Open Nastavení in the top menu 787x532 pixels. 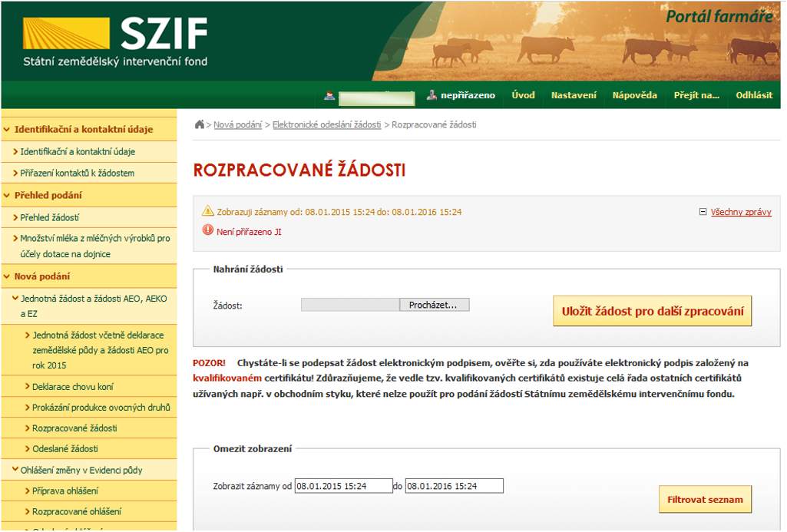pos(574,95)
